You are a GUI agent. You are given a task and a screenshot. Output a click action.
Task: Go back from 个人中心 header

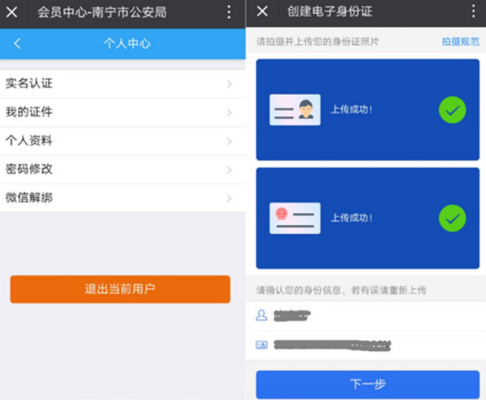(x=17, y=43)
